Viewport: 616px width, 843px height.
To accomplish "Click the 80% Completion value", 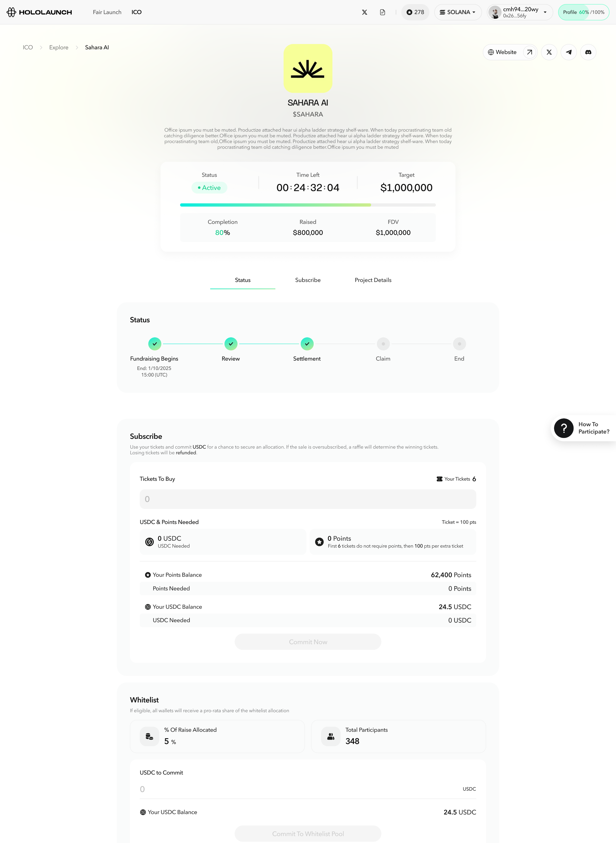I will click(x=223, y=233).
